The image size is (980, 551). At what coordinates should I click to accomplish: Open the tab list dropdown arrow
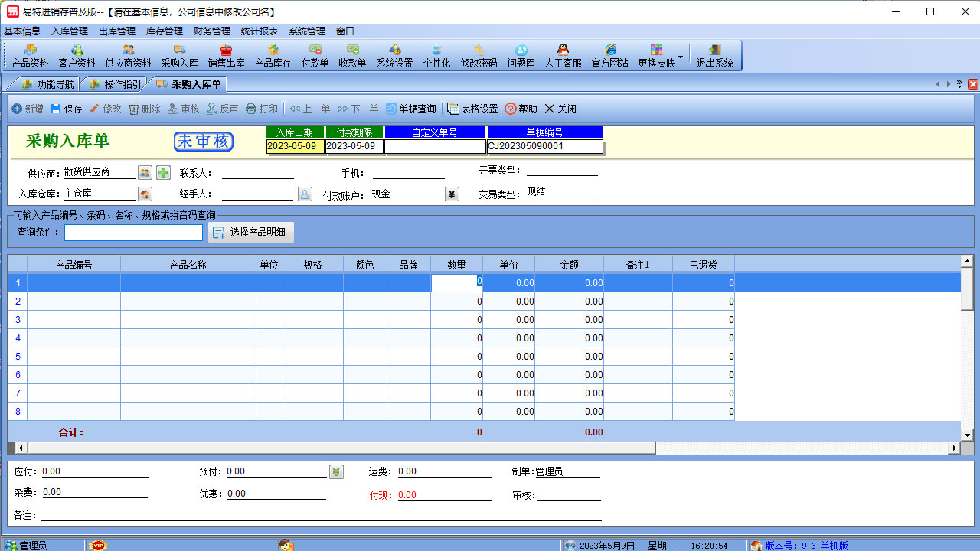959,84
